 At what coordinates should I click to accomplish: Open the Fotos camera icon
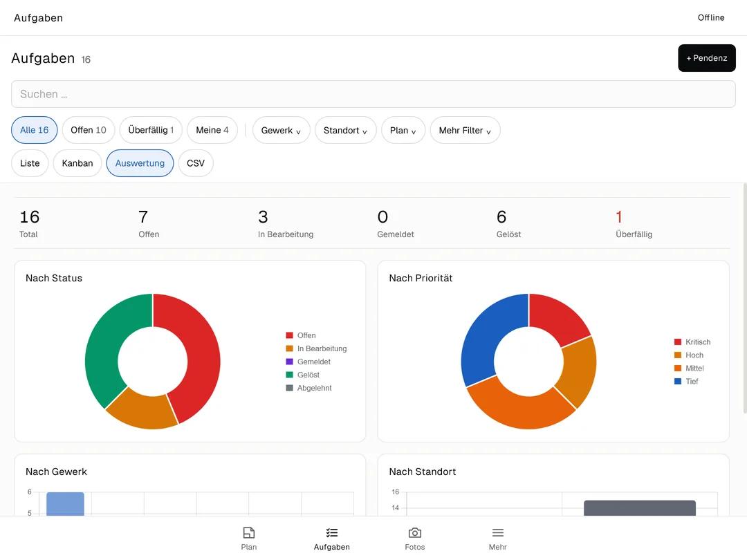click(x=415, y=532)
